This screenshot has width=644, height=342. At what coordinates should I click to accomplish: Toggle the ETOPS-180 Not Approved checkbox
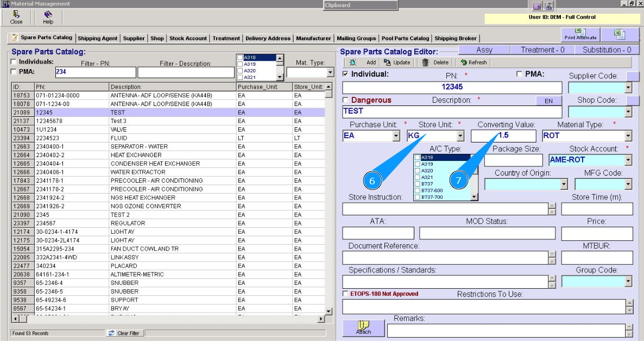point(346,294)
